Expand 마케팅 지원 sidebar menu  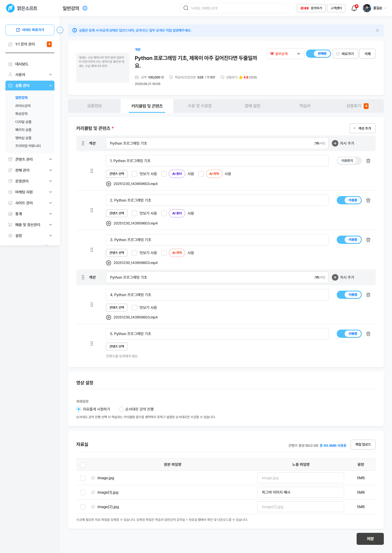point(30,192)
